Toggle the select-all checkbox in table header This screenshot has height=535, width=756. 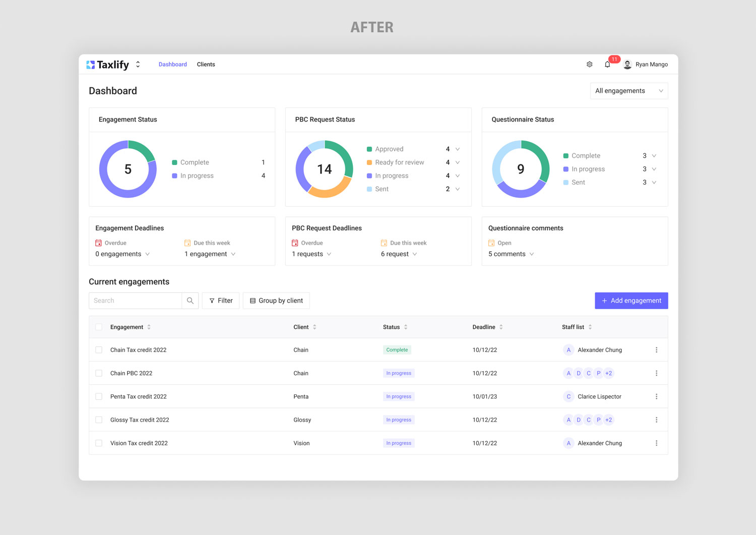(99, 327)
